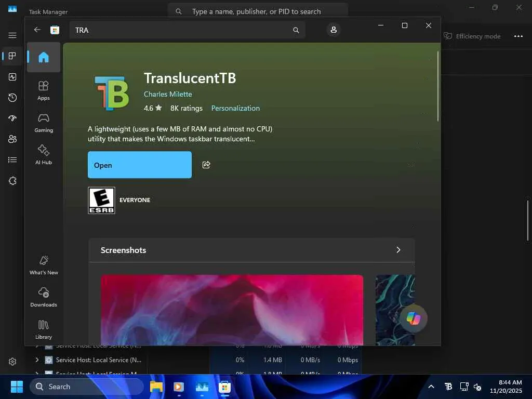Click the Microsoft Store logo icon

pyautogui.click(x=55, y=30)
